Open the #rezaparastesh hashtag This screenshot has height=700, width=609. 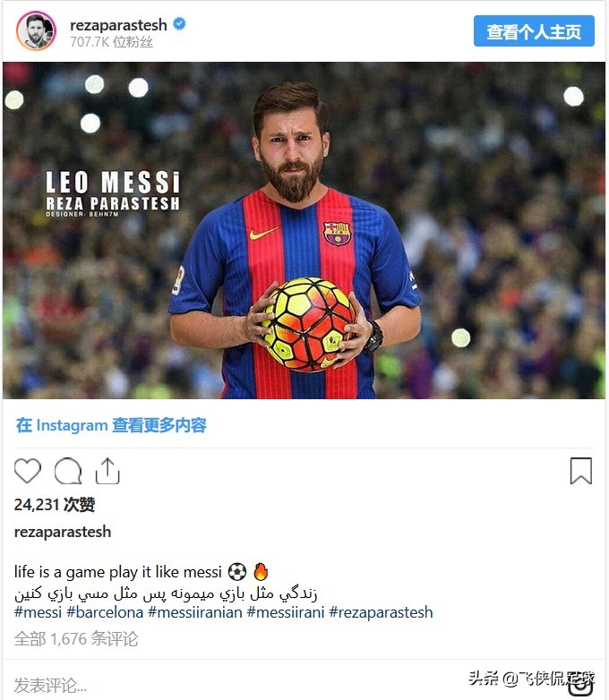[382, 612]
